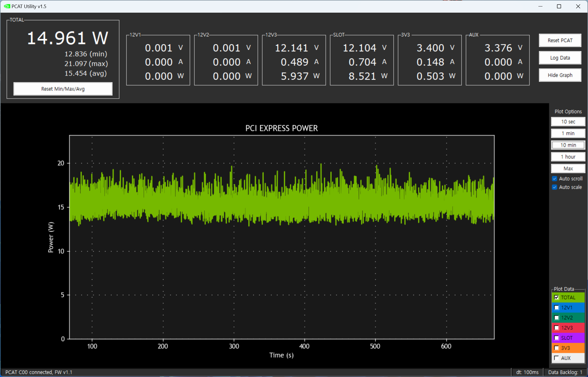The height and width of the screenshot is (377, 588).
Task: Enable 12V2 plot data checkbox
Action: point(556,318)
